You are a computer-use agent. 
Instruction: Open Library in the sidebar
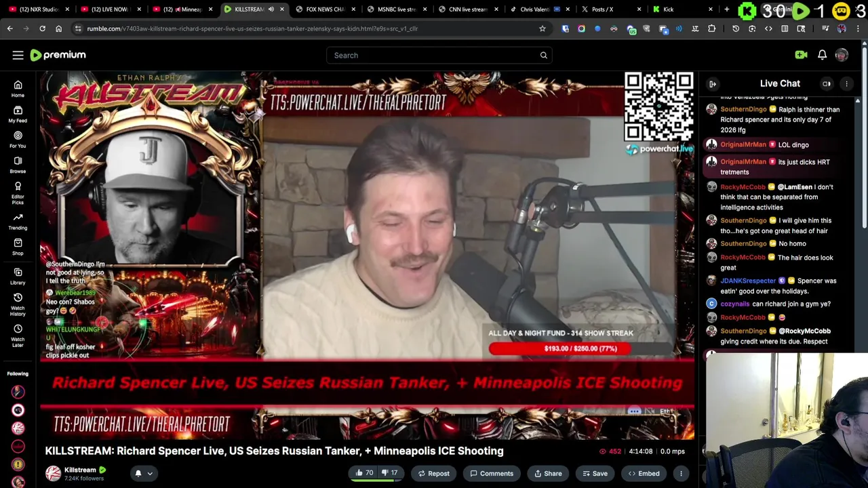tap(18, 276)
